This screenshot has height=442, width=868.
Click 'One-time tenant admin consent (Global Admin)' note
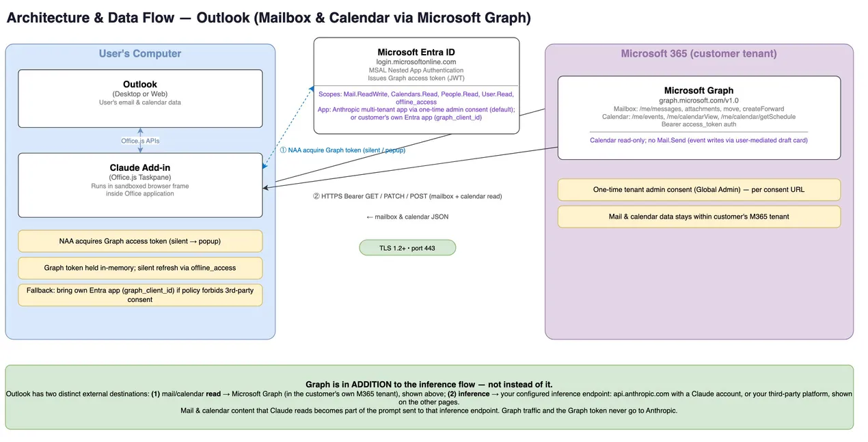coord(699,190)
